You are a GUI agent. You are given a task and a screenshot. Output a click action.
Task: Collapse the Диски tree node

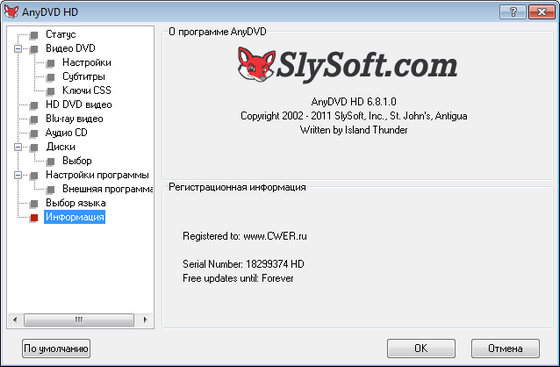18,147
